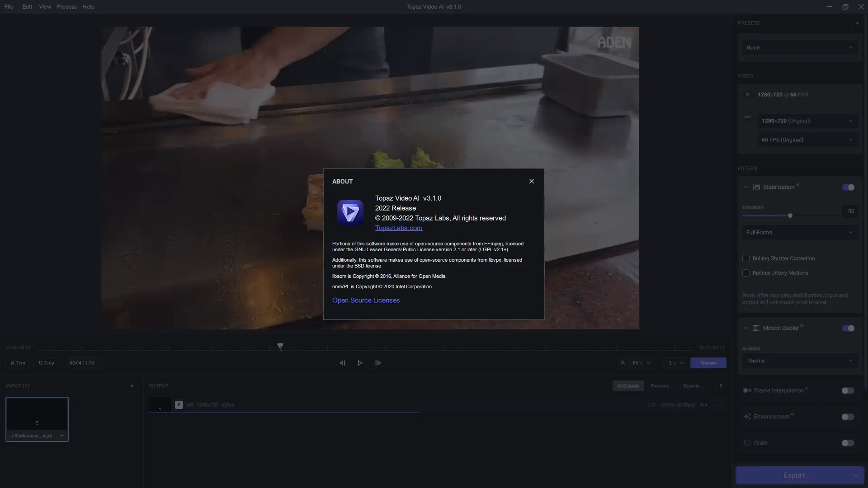The height and width of the screenshot is (488, 868).
Task: Add a new preset with plus icon
Action: click(x=857, y=23)
